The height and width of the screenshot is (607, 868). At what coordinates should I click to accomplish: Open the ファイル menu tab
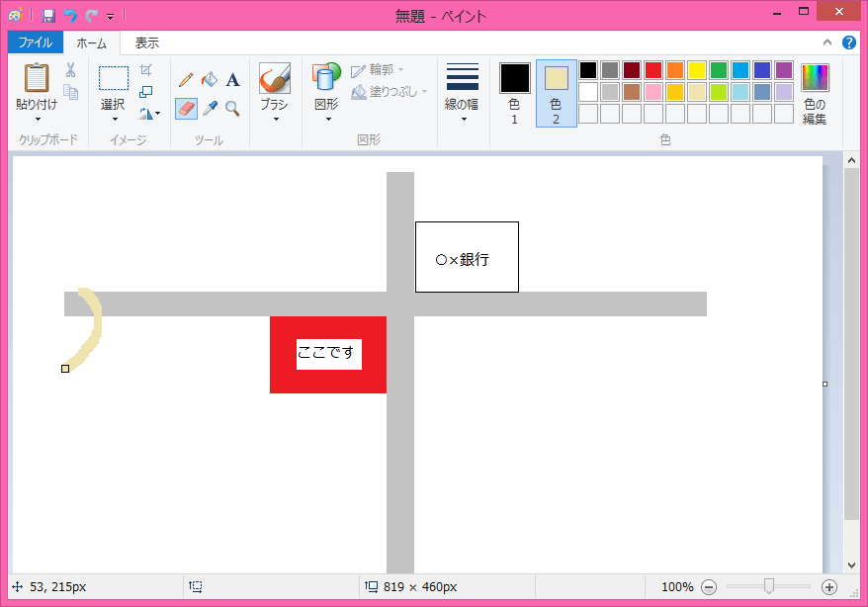click(36, 43)
